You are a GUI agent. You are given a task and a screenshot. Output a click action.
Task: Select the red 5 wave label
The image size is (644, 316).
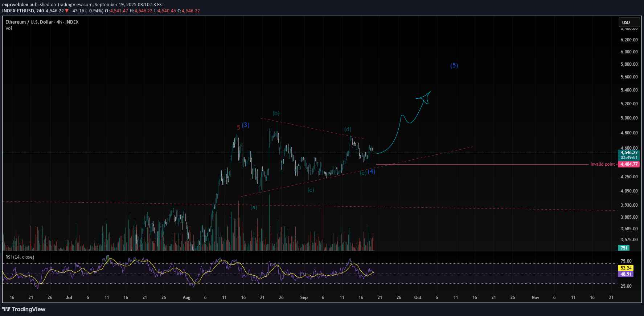pos(238,127)
